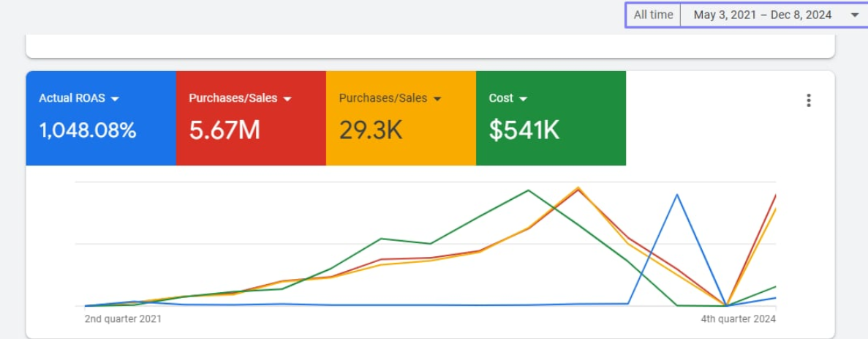Click the Cost metric label
Screen dimensions: 868x339
point(501,98)
